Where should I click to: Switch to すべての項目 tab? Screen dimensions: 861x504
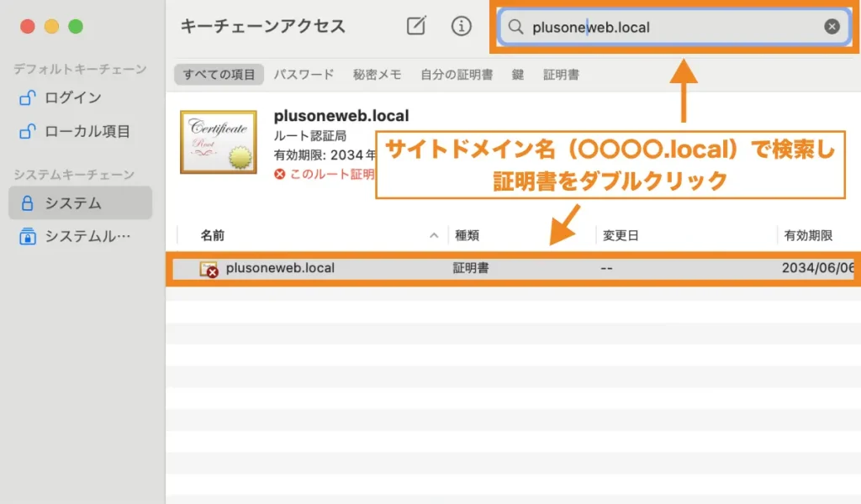point(219,75)
